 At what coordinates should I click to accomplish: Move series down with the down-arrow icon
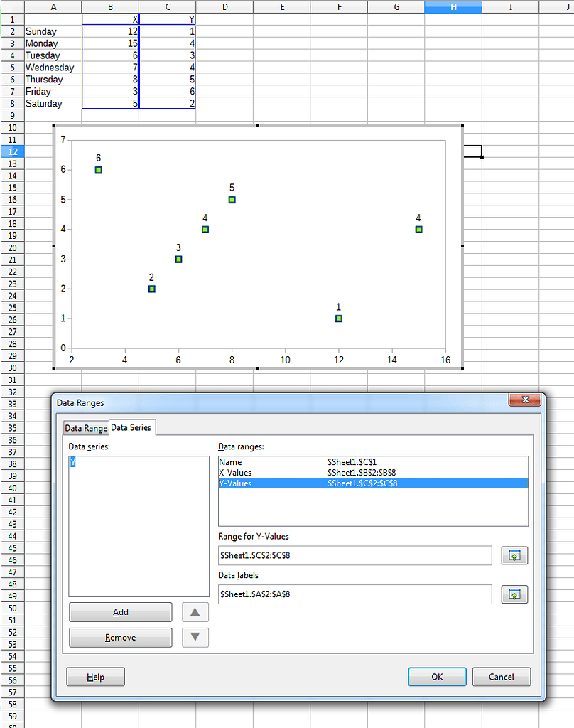[195, 637]
